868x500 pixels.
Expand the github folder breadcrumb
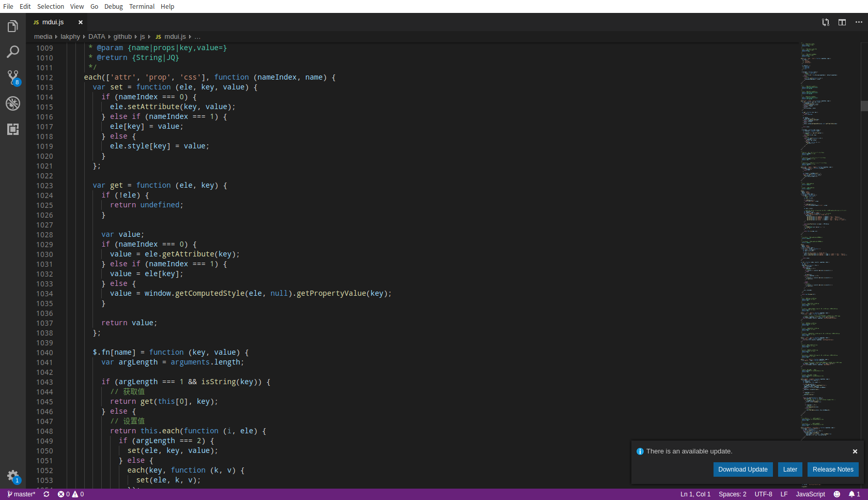tap(122, 37)
